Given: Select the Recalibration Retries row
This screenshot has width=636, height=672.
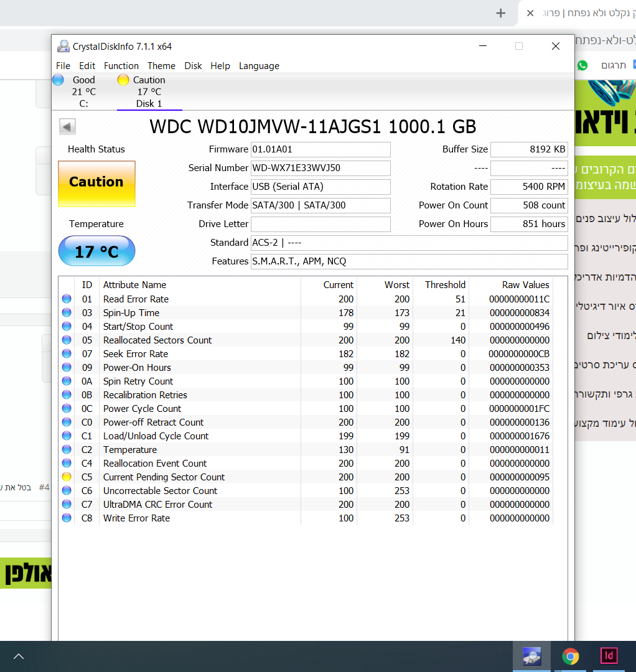Looking at the screenshot, I should 306,395.
